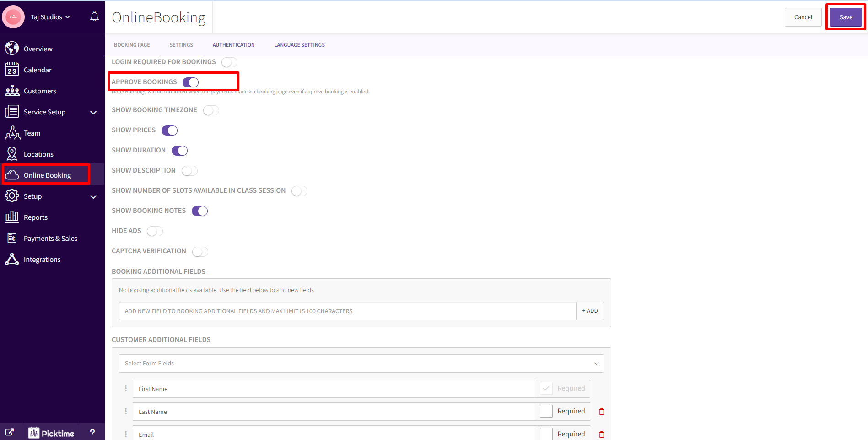Screen dimensions: 868x440
Task: Open the Overview page
Action: [39, 49]
